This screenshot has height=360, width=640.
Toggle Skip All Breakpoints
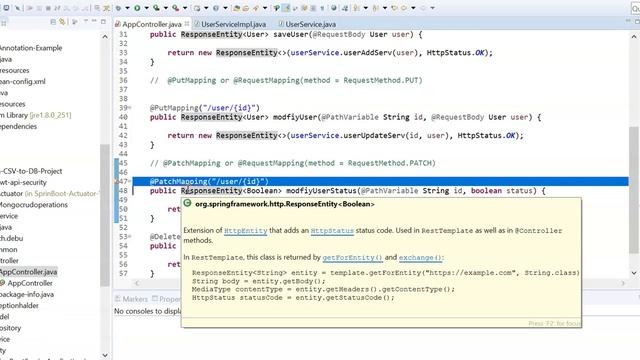[18, 8]
